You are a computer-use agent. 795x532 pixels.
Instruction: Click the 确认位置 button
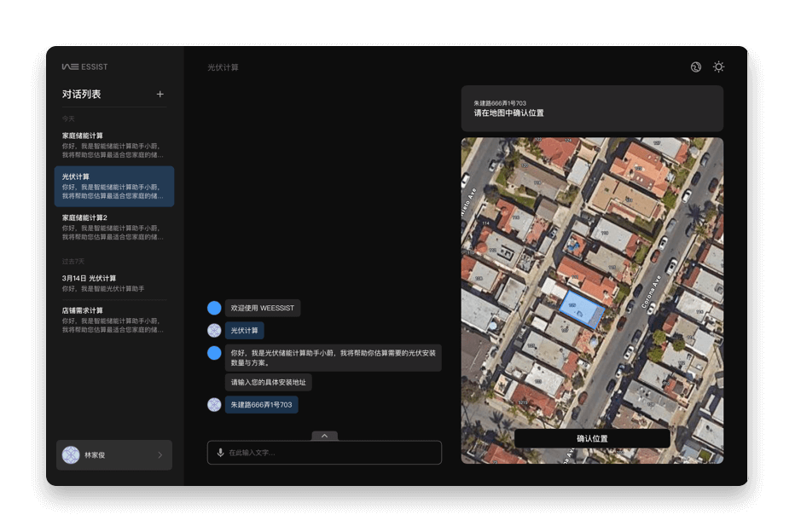click(592, 438)
